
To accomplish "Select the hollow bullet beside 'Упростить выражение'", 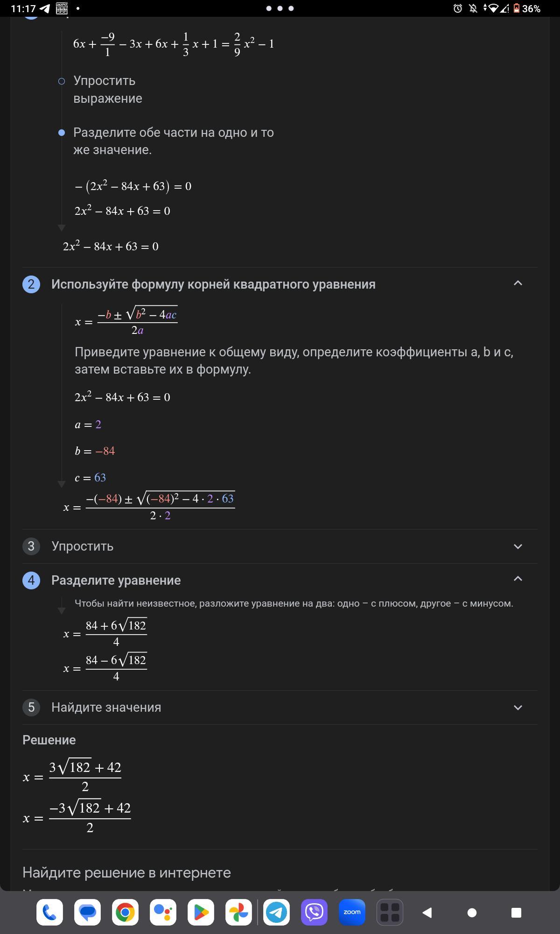I will coord(62,81).
